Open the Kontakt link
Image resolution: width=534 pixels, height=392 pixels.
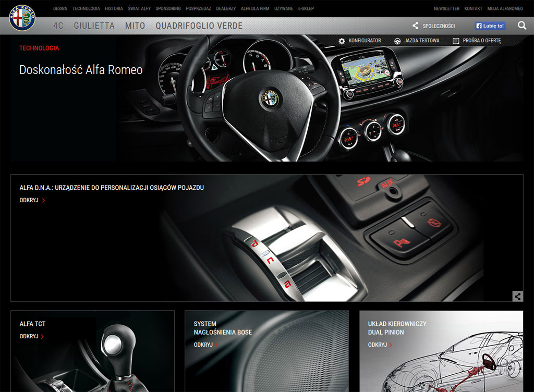474,8
